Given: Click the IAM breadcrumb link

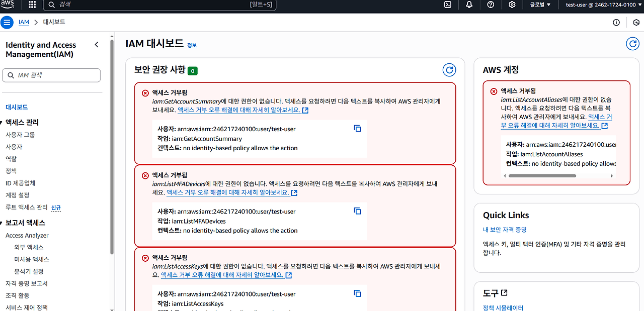Looking at the screenshot, I should [x=24, y=23].
